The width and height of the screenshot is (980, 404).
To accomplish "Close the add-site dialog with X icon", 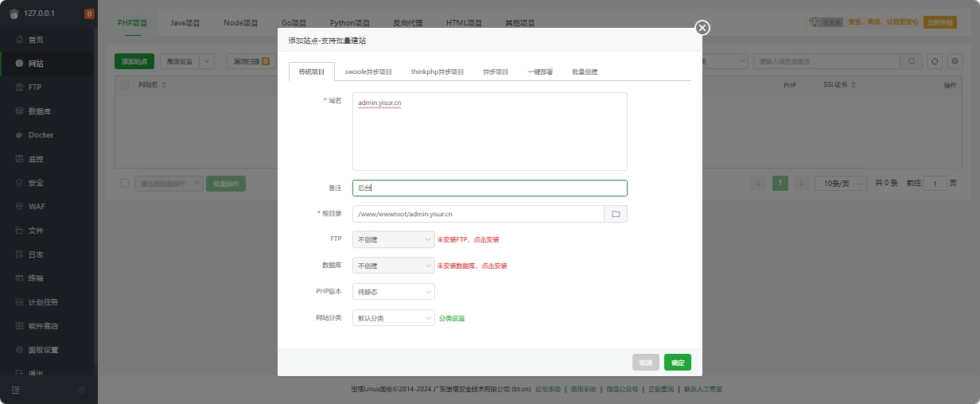I will click(702, 28).
